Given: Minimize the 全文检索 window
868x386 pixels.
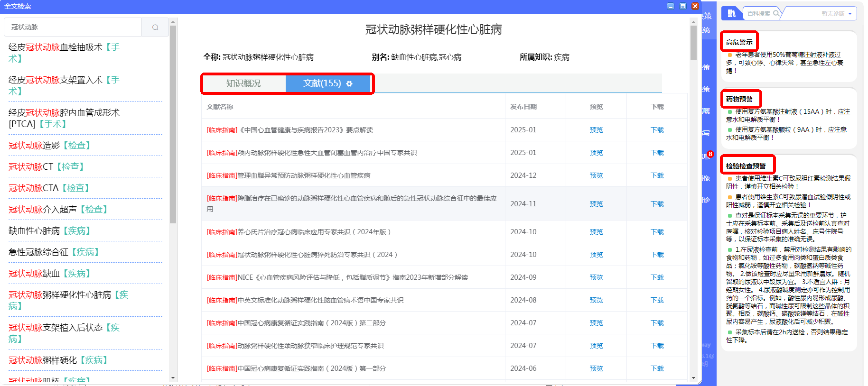Looking at the screenshot, I should [671, 6].
